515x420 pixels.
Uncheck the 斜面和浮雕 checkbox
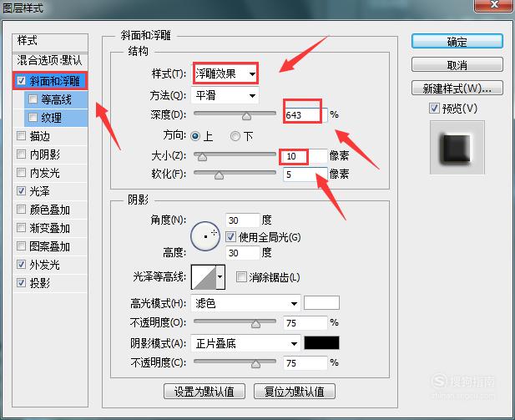pyautogui.click(x=22, y=80)
